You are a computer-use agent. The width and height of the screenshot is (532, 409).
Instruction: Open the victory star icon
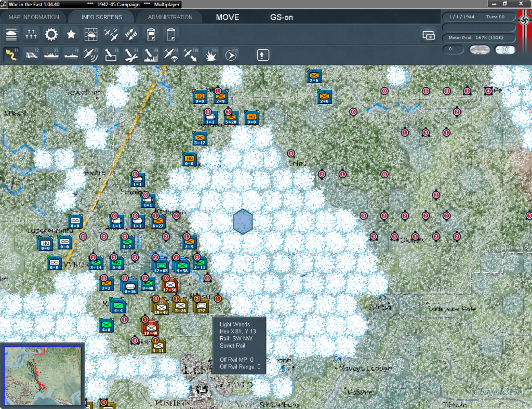tap(71, 35)
